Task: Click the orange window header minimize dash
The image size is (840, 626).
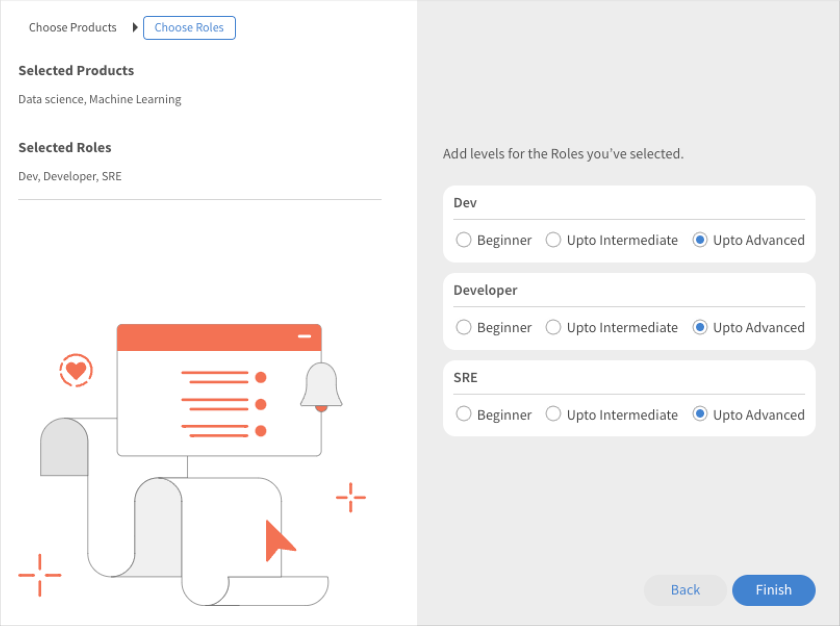Action: click(304, 336)
